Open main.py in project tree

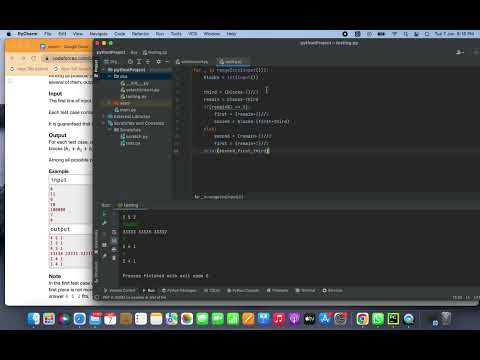125,110
